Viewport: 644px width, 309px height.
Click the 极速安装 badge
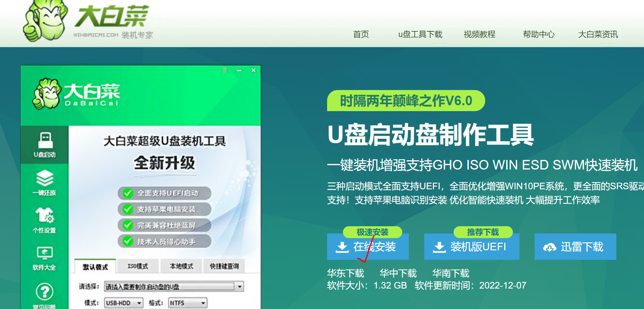[373, 232]
